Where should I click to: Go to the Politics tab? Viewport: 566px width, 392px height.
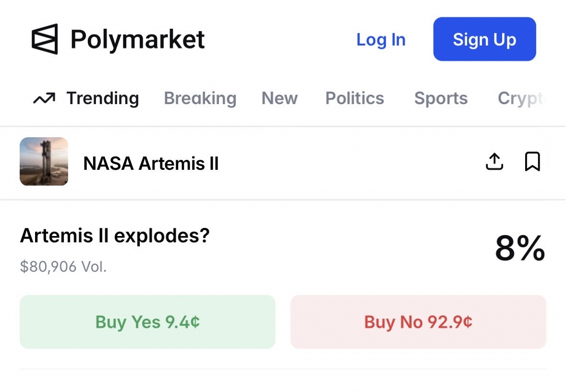point(355,98)
